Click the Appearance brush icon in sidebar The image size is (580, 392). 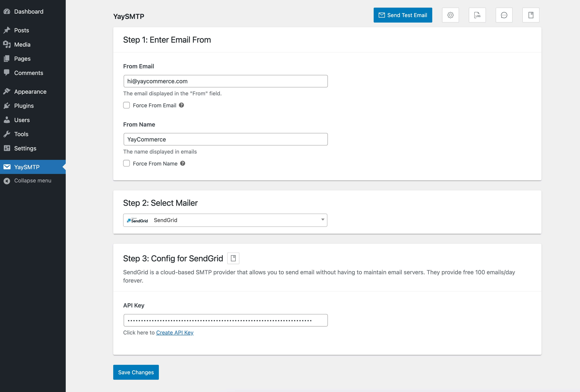tap(7, 92)
